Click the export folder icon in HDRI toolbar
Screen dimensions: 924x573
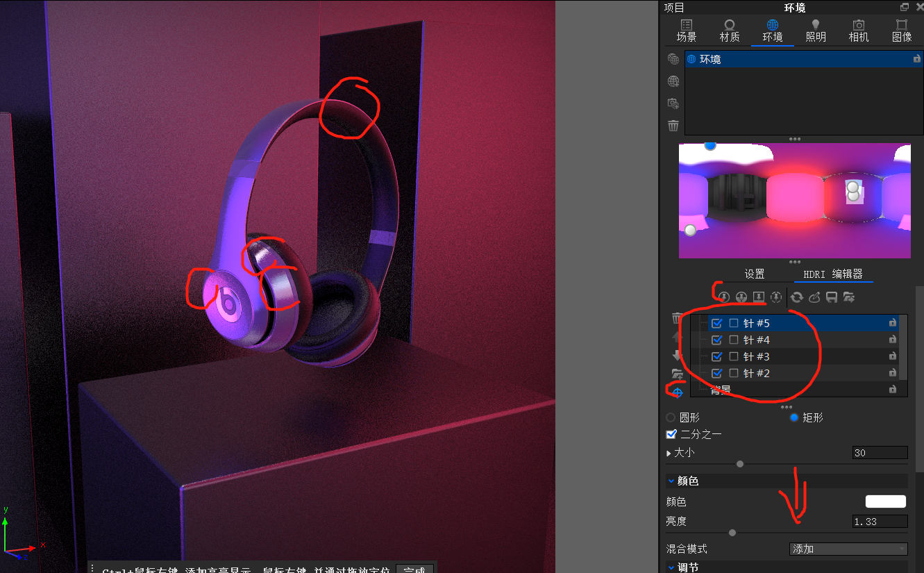849,297
